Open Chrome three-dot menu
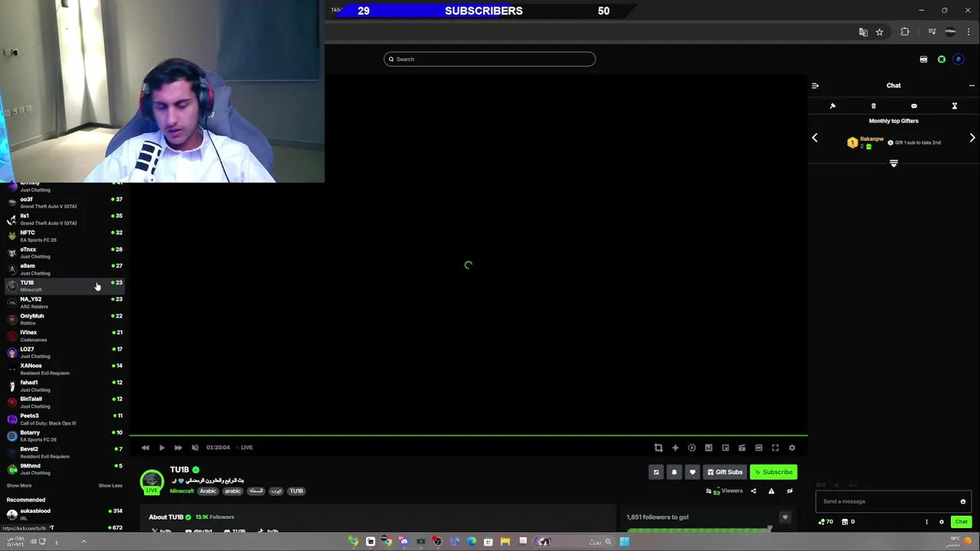This screenshot has width=980, height=551. (969, 32)
